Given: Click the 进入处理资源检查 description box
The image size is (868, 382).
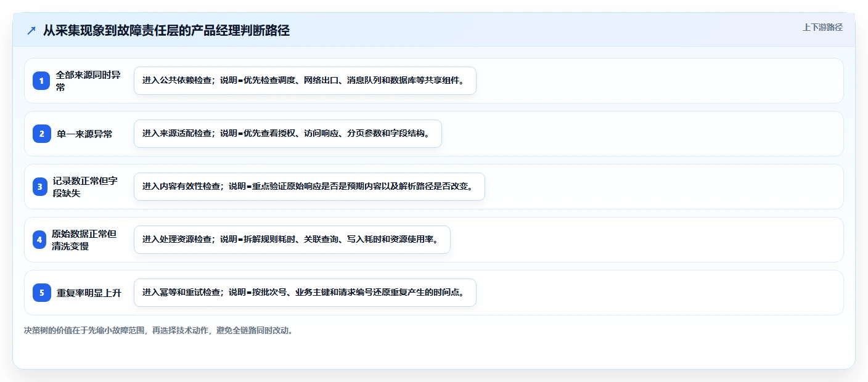Looking at the screenshot, I should tap(292, 240).
